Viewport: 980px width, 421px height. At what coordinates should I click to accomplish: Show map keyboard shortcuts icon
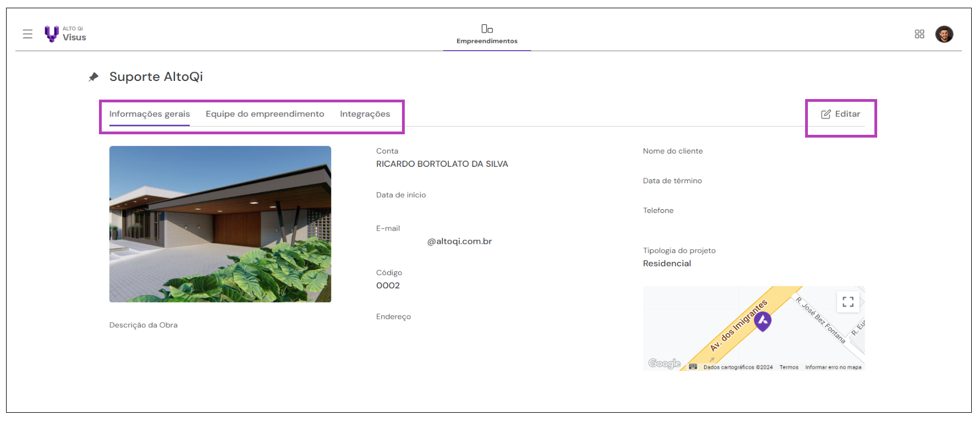pos(693,367)
